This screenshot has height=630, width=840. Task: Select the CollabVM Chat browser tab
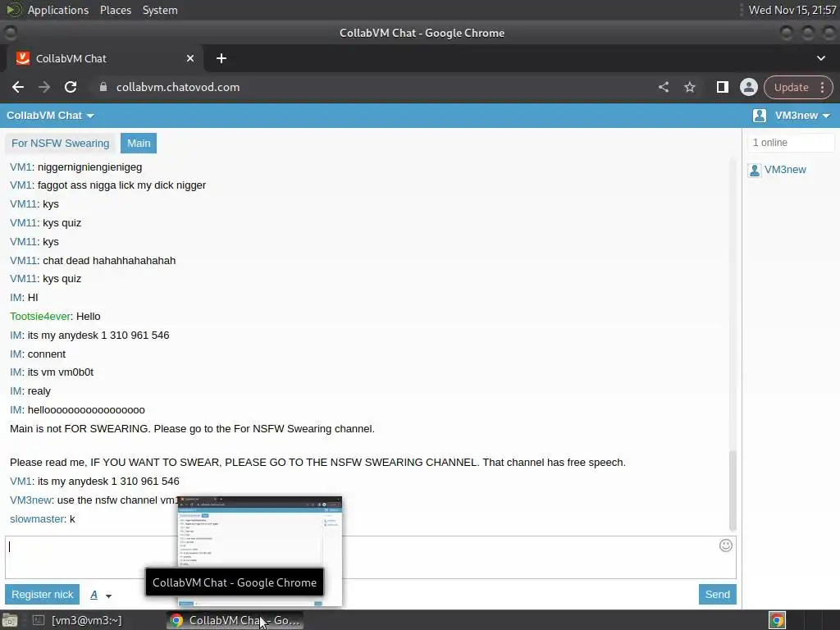pos(104,58)
